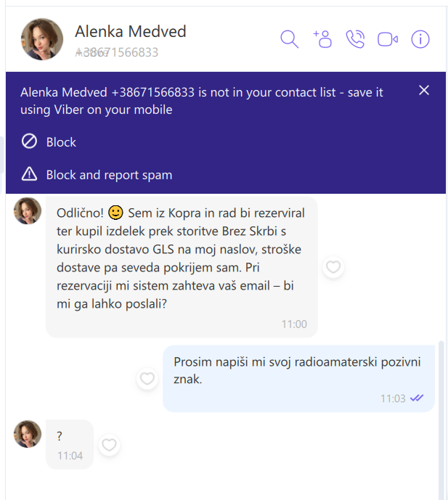Click the block circle icon in banner
Image resolution: width=448 pixels, height=500 pixels.
(x=30, y=142)
